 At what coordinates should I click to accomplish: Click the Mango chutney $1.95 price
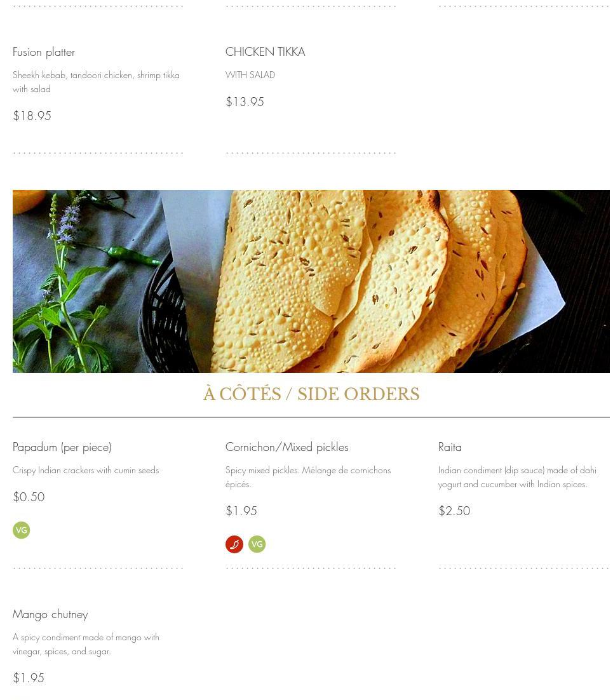coord(29,678)
